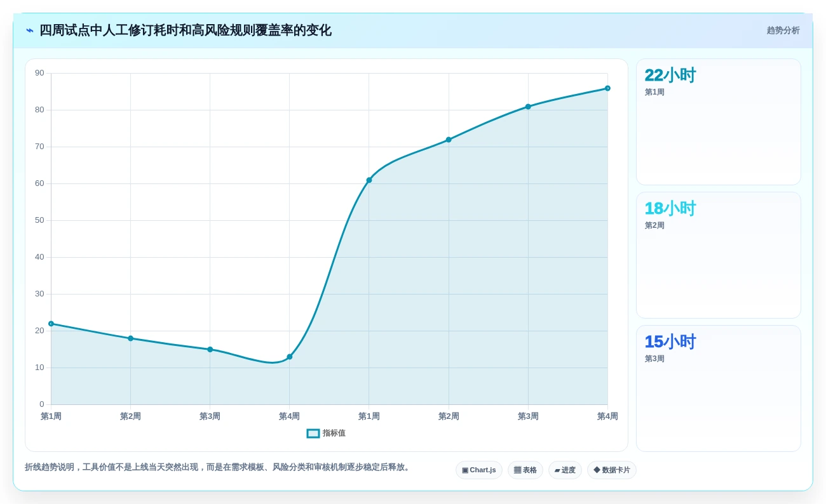Click the 趋势分析 label in header
The image size is (826, 504).
tap(783, 30)
